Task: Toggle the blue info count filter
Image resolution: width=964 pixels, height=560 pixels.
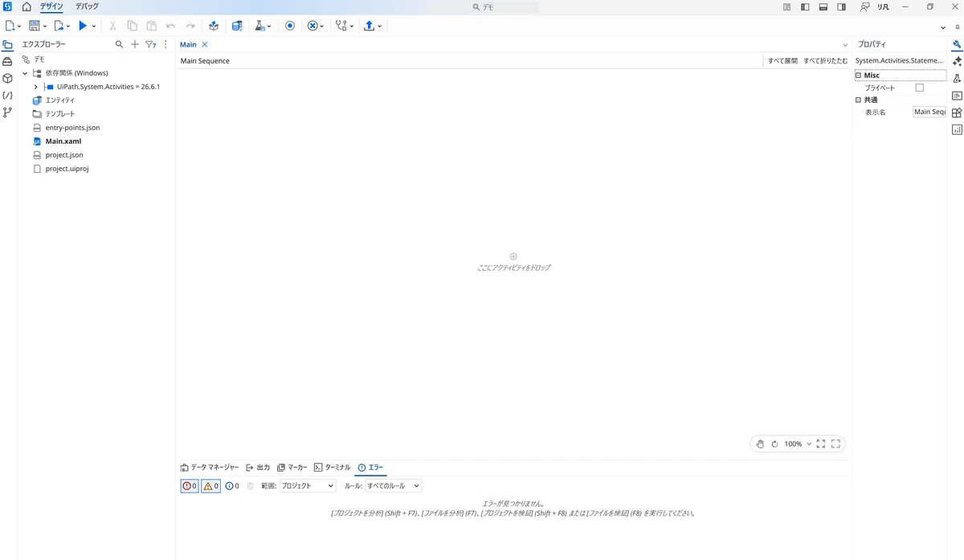Action: (x=232, y=486)
